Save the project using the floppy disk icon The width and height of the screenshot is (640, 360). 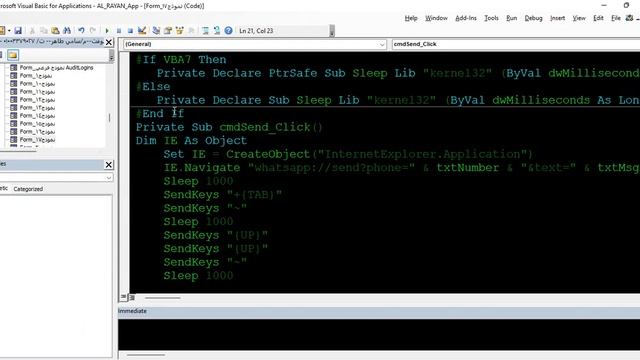point(18,31)
